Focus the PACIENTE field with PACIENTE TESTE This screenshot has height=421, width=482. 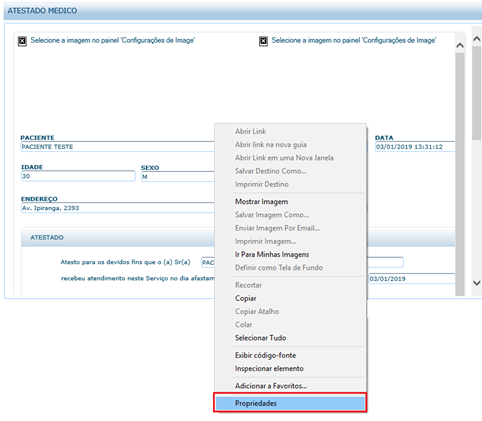tap(117, 147)
